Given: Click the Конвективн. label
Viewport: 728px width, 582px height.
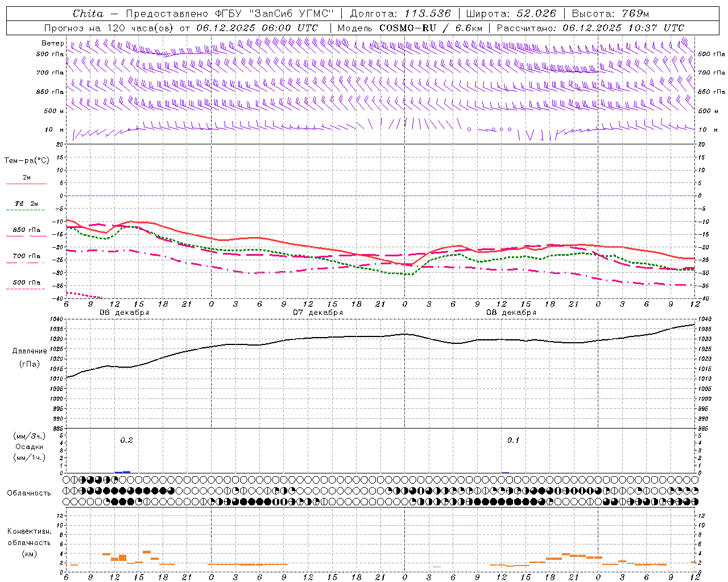Looking at the screenshot, I should 29,531.
